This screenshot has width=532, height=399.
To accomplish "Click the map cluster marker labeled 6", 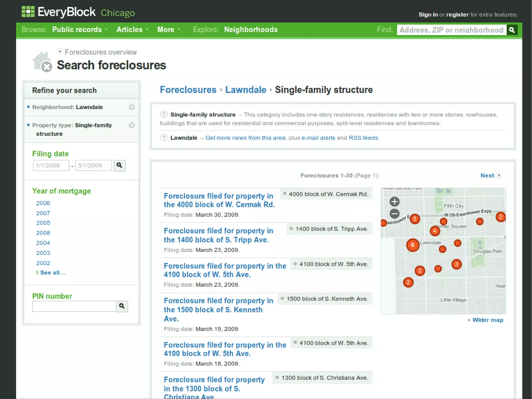I will pos(413,245).
